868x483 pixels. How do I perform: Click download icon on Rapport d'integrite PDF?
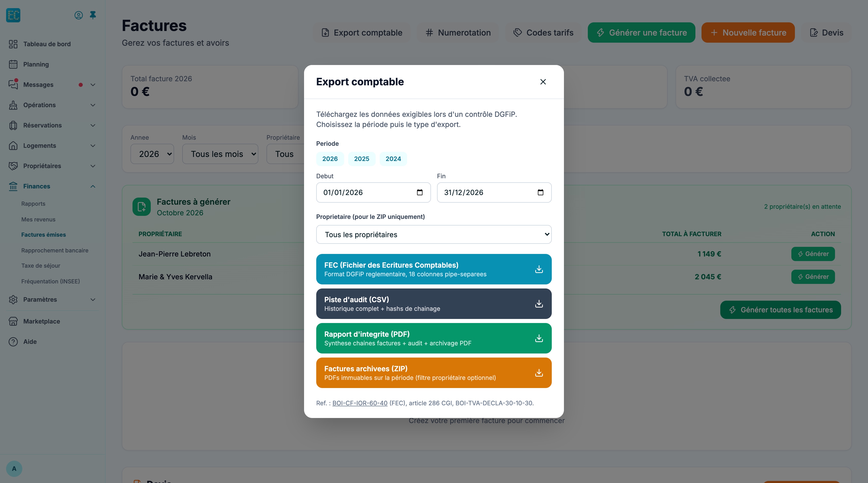click(x=539, y=338)
